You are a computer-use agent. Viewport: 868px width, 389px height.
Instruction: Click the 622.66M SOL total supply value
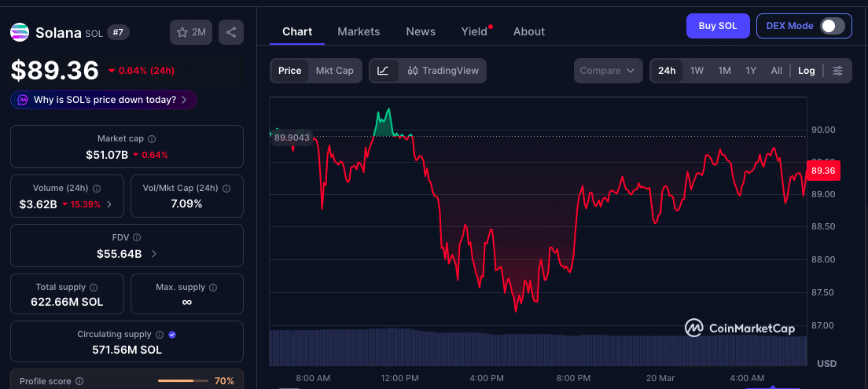pos(67,302)
